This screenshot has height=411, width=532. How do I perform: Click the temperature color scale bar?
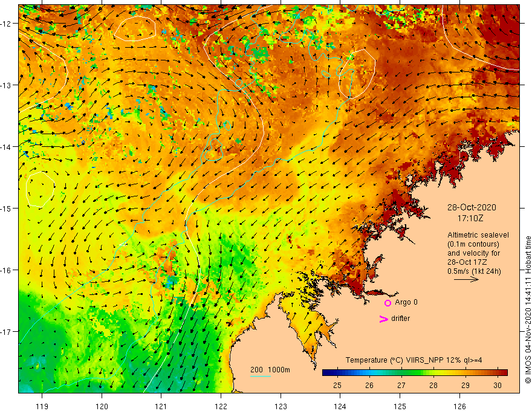click(415, 372)
